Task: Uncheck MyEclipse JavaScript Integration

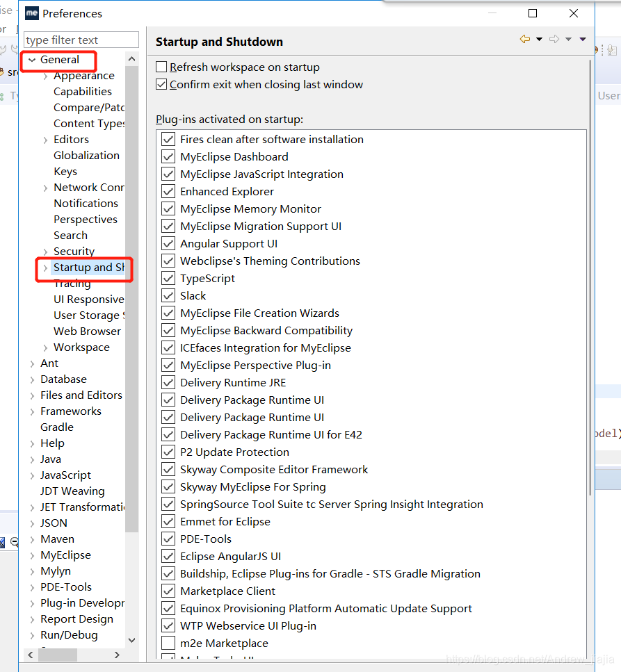Action: click(x=168, y=174)
